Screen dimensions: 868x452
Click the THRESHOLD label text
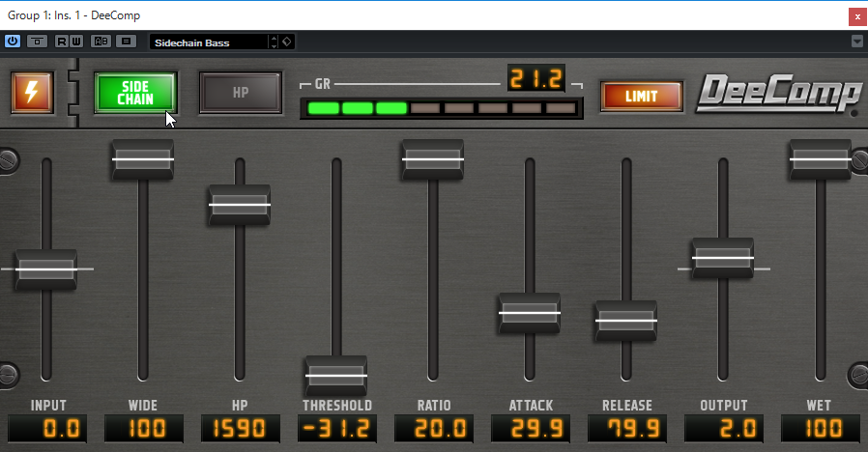point(337,406)
